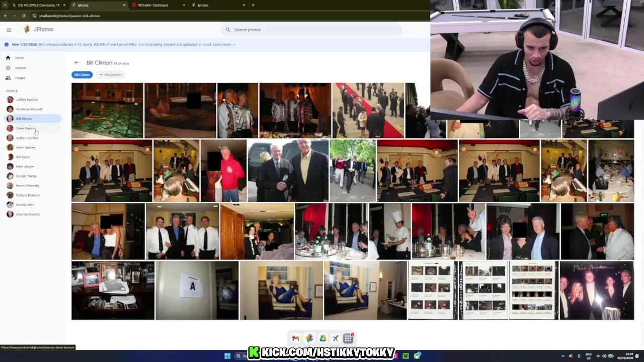Open the cluttered desk with frames thumbnail
Screen dimensions: 644x362
pyautogui.click(x=113, y=290)
